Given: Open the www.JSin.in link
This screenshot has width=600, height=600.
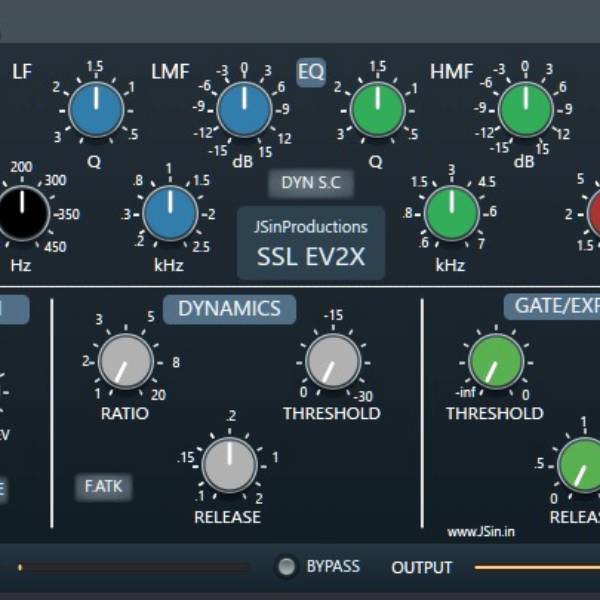Looking at the screenshot, I should (481, 532).
